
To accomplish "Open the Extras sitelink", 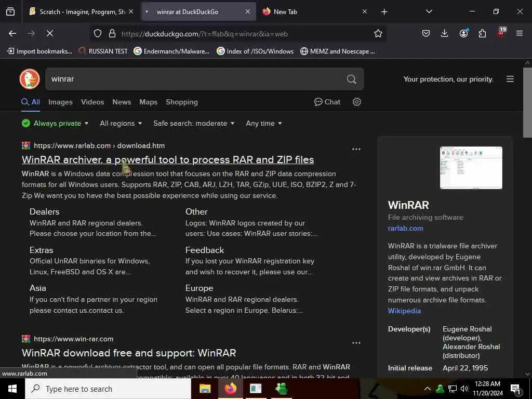I will pos(42,250).
